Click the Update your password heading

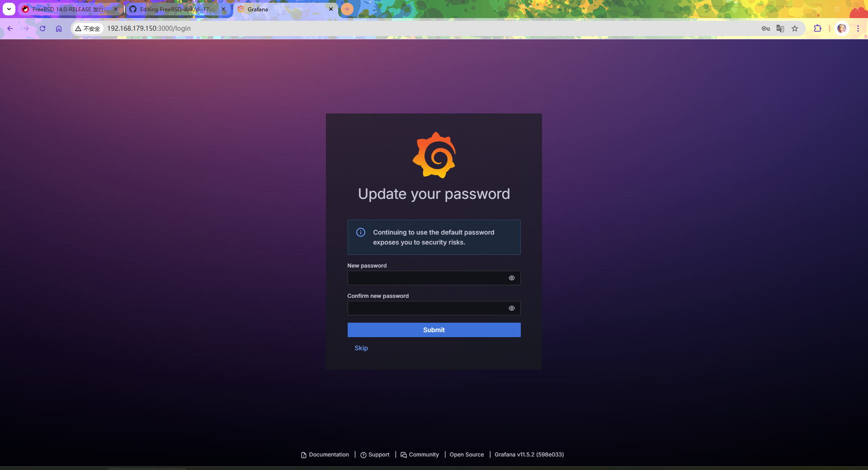tap(434, 194)
